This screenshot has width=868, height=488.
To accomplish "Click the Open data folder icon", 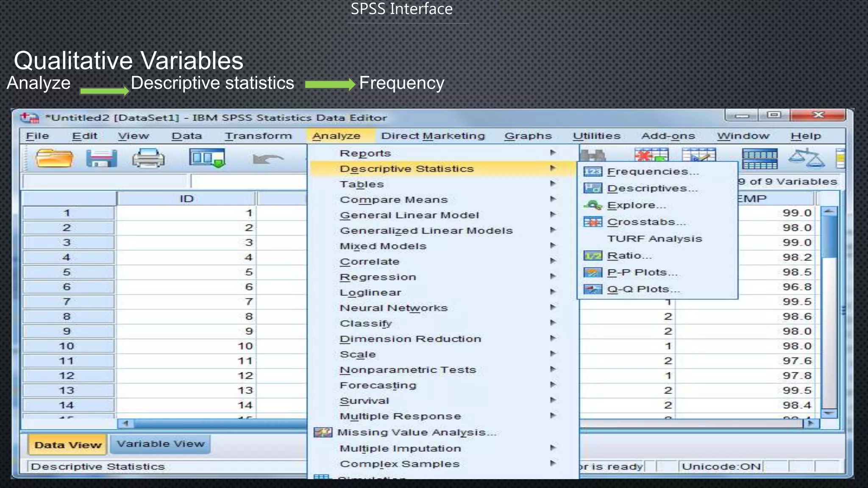I will pyautogui.click(x=54, y=158).
